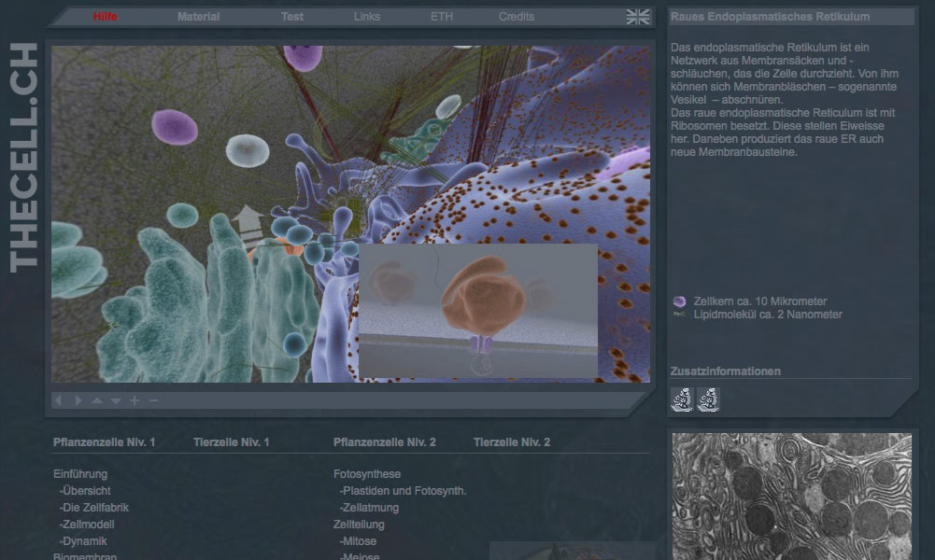The image size is (935, 560).
Task: Open the Die Zellfabrik chapter link
Action: pyautogui.click(x=94, y=508)
